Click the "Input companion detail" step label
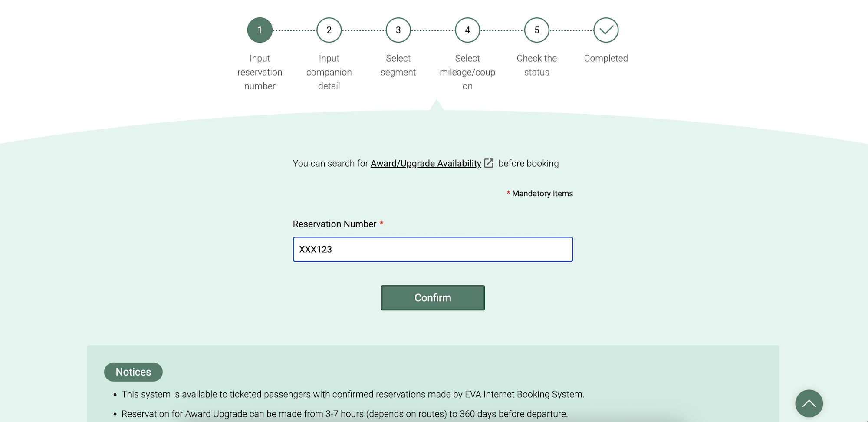The height and width of the screenshot is (422, 868). pos(329,72)
